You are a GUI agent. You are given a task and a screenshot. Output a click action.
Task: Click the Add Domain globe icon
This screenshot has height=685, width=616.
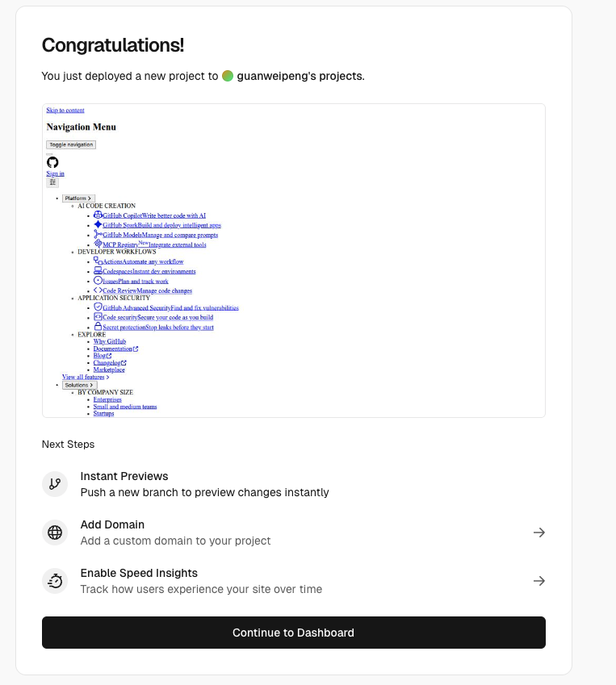pyautogui.click(x=55, y=533)
